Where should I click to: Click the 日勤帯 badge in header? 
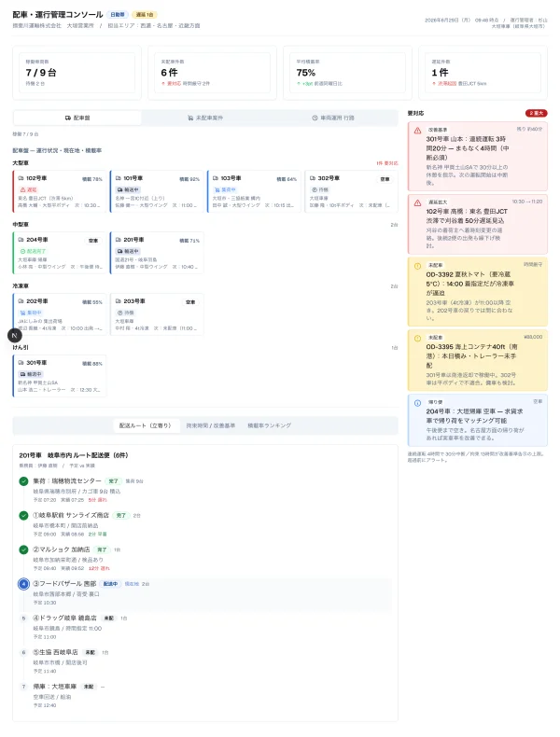coord(118,15)
